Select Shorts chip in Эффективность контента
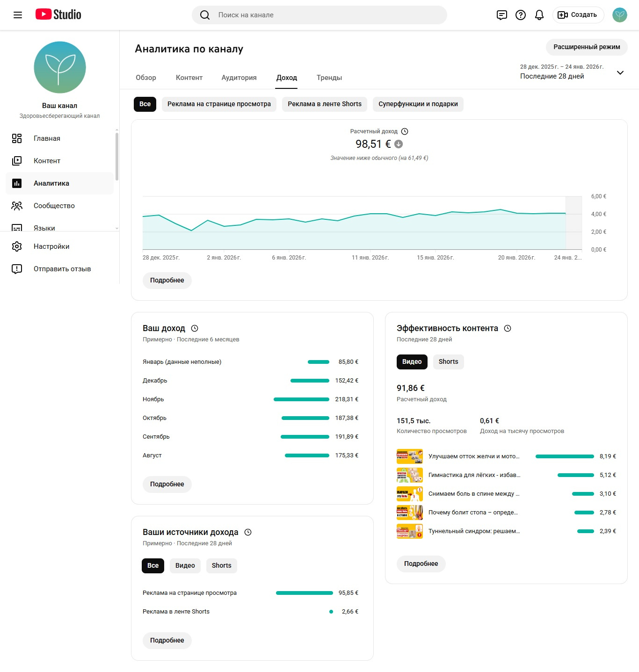The height and width of the screenshot is (672, 639). pos(449,362)
